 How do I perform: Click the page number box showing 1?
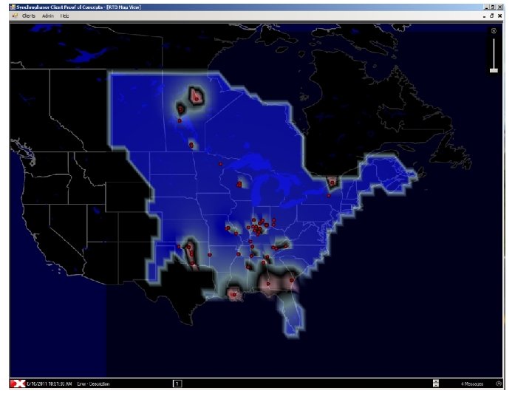(x=177, y=383)
